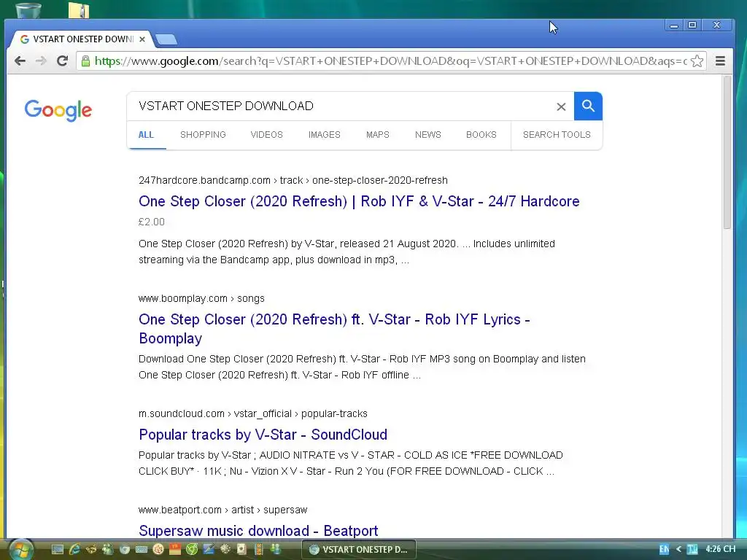This screenshot has height=560, width=747.
Task: Click the www.beatport.com › artist › supersaw breadcrumb
Action: click(x=223, y=510)
